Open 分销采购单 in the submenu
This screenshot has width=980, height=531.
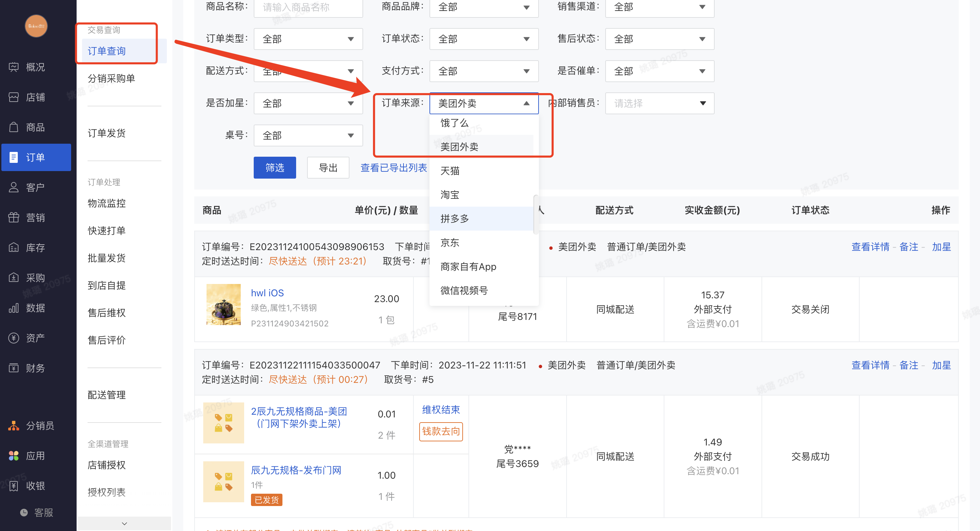(111, 78)
